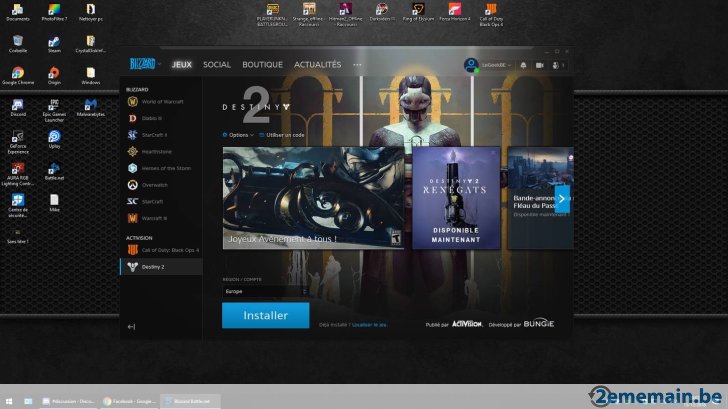Click the video camera streaming icon
This screenshot has width=728, height=409.
click(540, 65)
